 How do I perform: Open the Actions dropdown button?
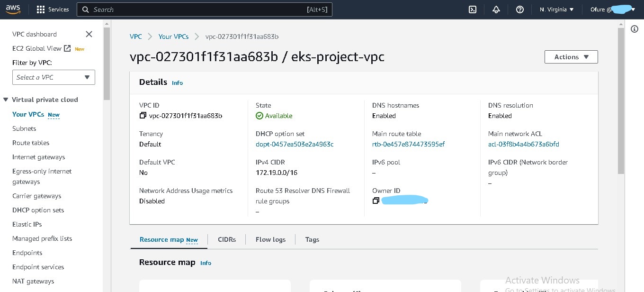pyautogui.click(x=571, y=57)
